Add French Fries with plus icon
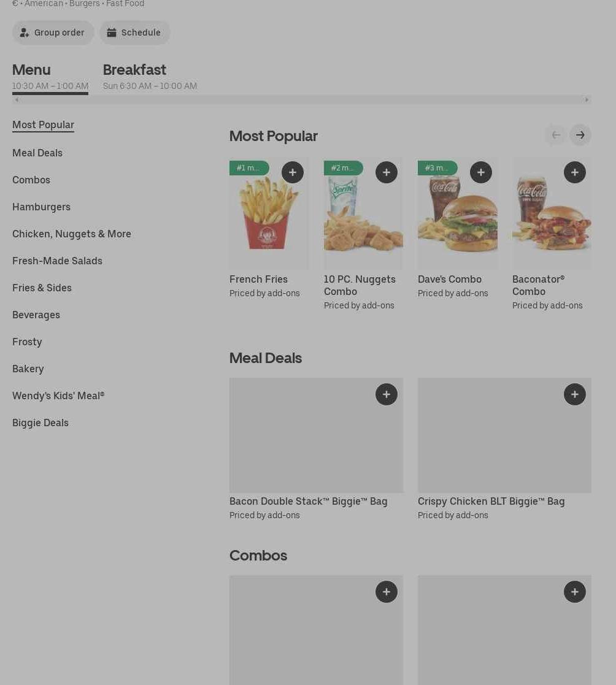The height and width of the screenshot is (685, 616). point(293,172)
